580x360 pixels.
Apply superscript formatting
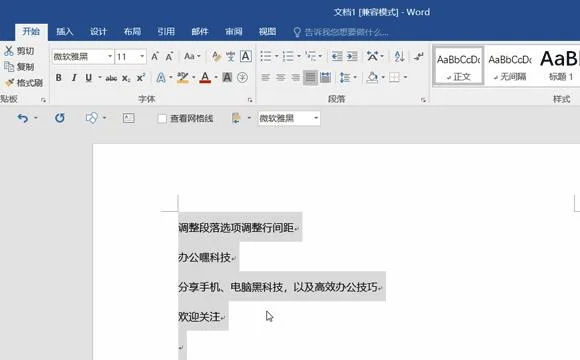coord(141,78)
